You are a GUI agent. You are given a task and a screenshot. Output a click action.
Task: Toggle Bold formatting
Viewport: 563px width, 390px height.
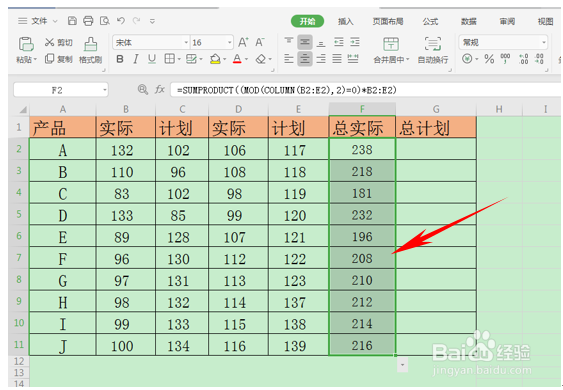click(120, 59)
